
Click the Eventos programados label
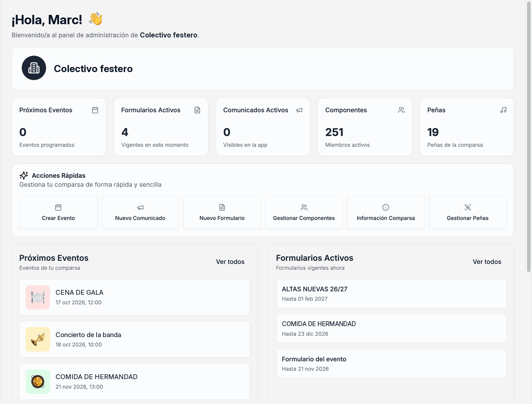[x=47, y=145]
